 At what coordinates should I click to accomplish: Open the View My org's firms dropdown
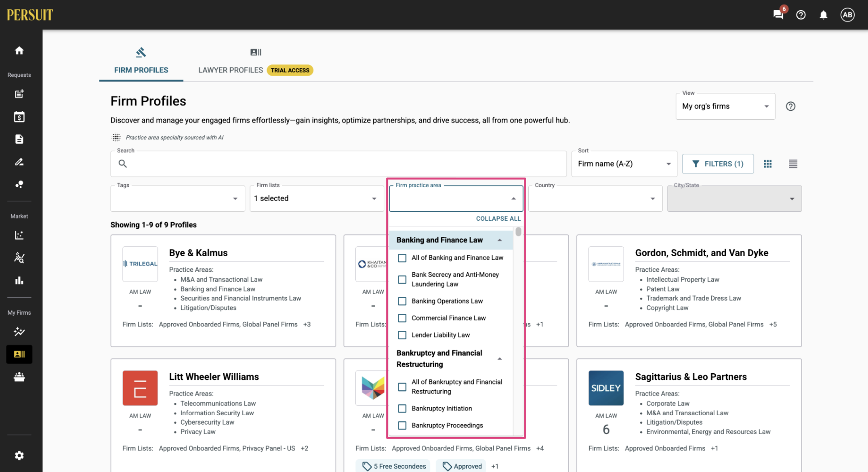point(725,106)
